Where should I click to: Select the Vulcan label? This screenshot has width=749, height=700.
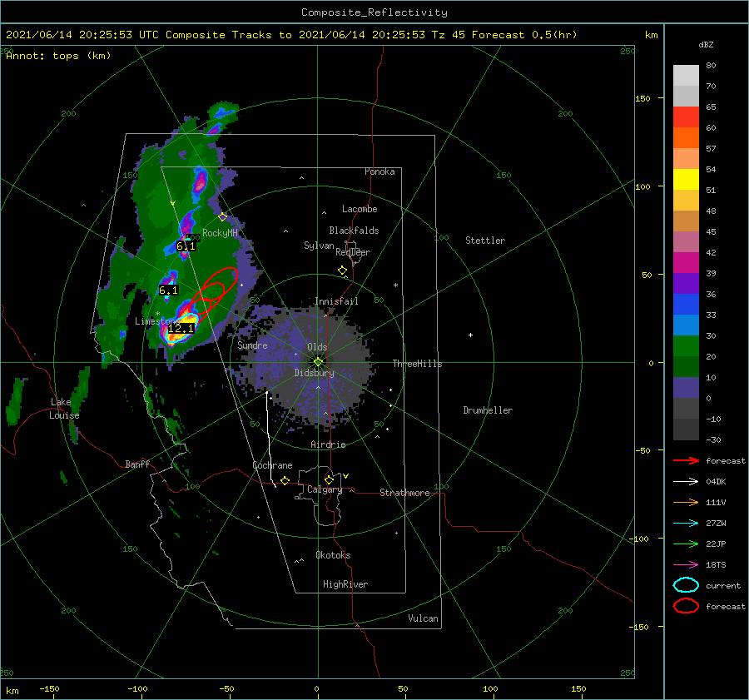pos(423,618)
